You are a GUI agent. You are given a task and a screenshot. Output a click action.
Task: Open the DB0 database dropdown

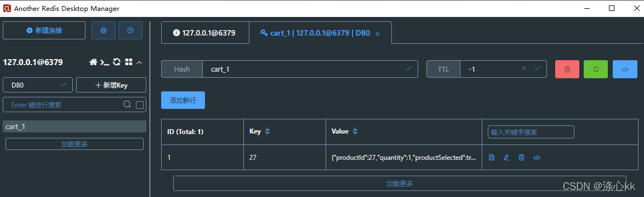[x=38, y=85]
